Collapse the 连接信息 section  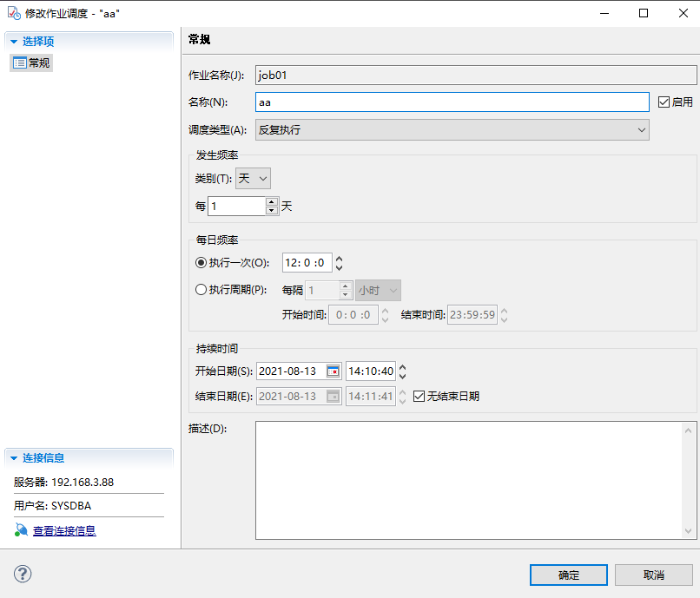[x=14, y=459]
